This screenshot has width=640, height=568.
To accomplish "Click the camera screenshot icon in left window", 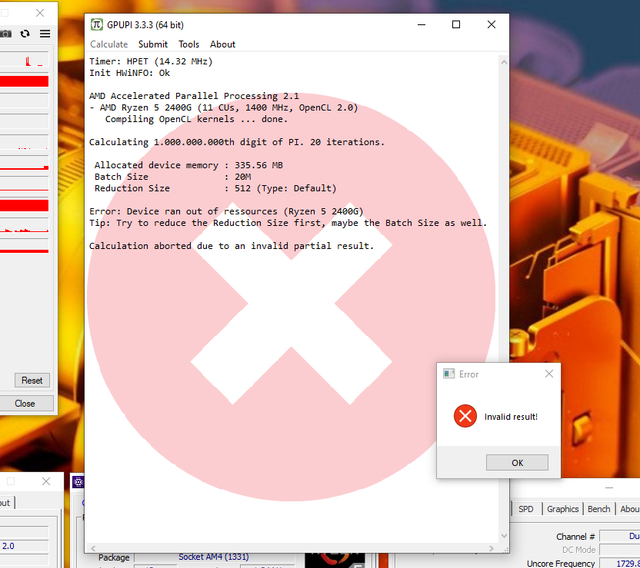I will (5, 34).
